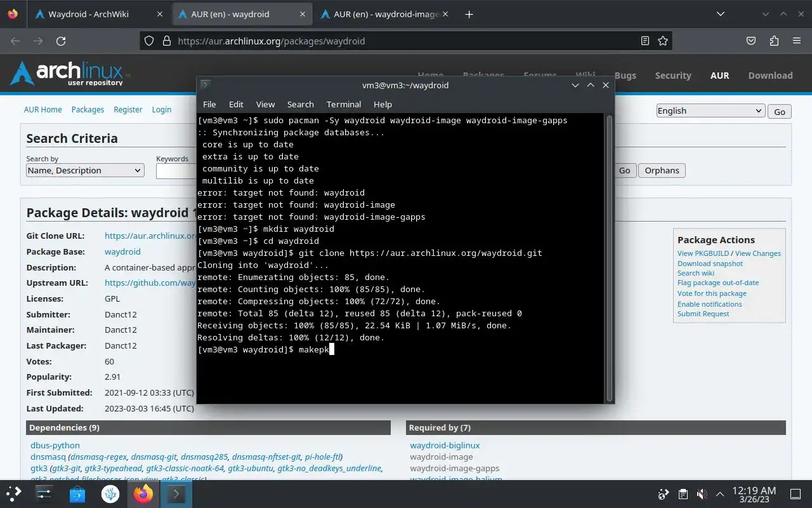This screenshot has height=508, width=812.
Task: Click Enable notifications link
Action: pyautogui.click(x=709, y=304)
